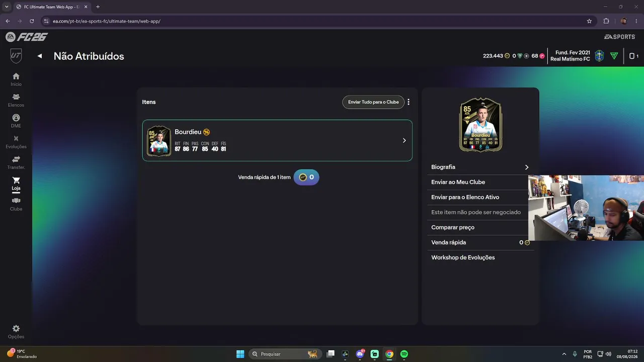Open the Elencos squads section
644x362 pixels.
click(16, 100)
